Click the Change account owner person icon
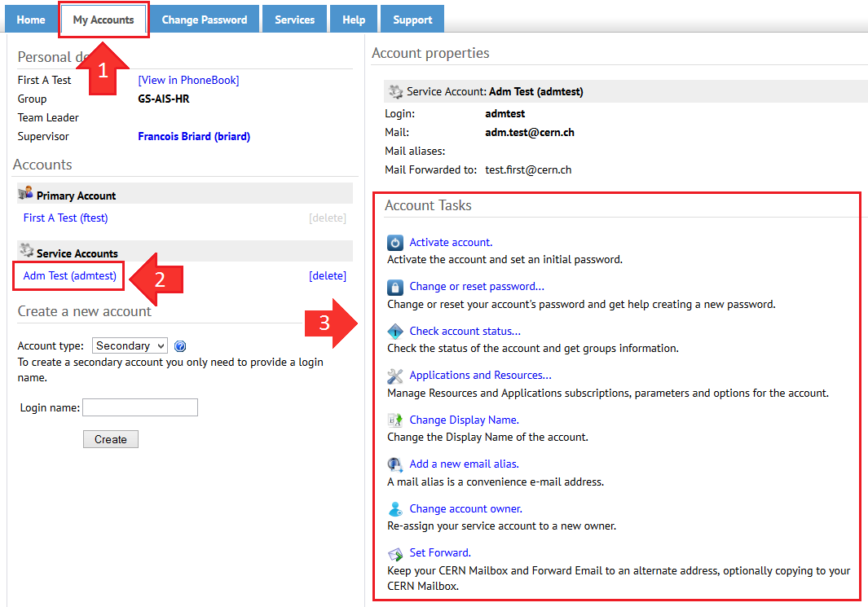Image resolution: width=868 pixels, height=607 pixels. tap(395, 508)
